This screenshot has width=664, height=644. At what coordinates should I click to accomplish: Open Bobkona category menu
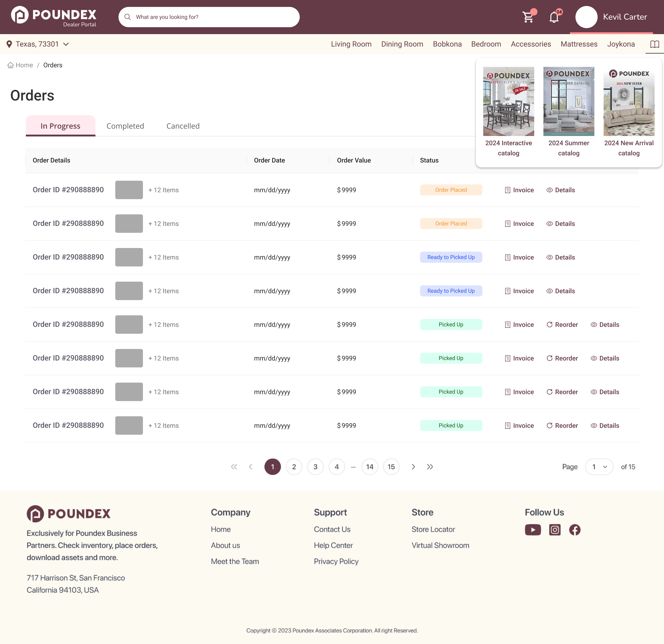pyautogui.click(x=447, y=44)
